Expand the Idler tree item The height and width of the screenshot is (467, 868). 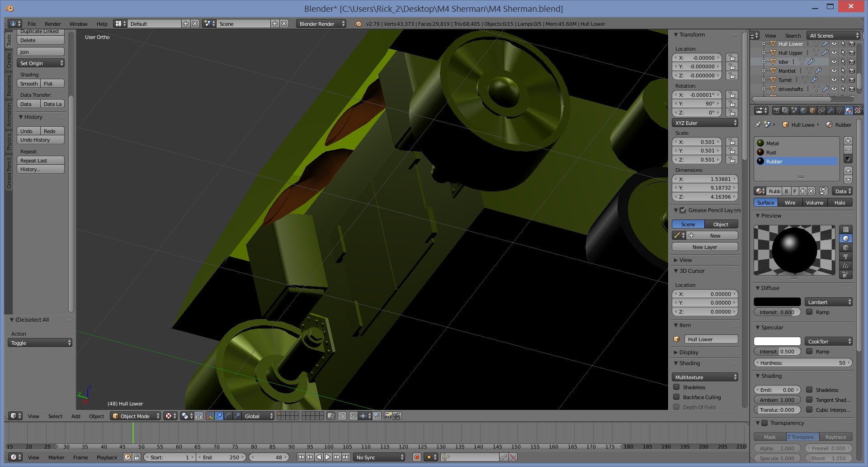tap(764, 62)
